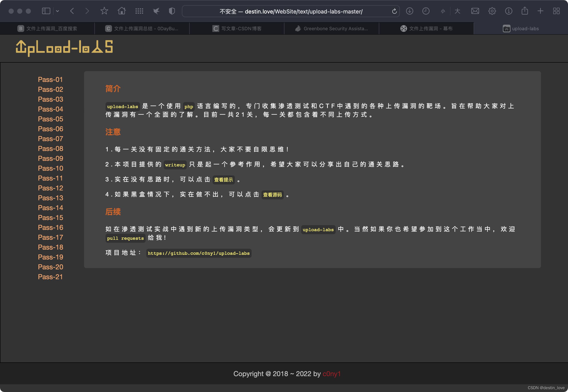This screenshot has width=568, height=392.
Task: Click the privacy shield icon
Action: coord(172,11)
